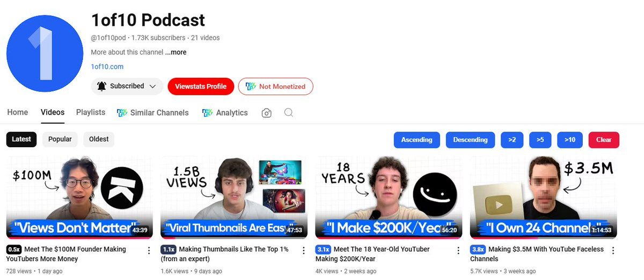Open the Viewstats Profile button
The image size is (644, 280).
(201, 87)
